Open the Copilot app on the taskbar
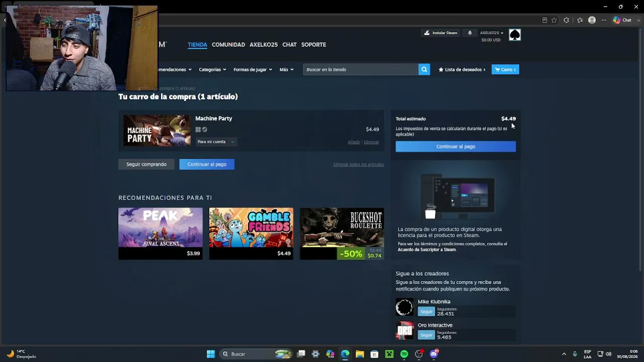Screen dimensions: 644x362 (330, 354)
